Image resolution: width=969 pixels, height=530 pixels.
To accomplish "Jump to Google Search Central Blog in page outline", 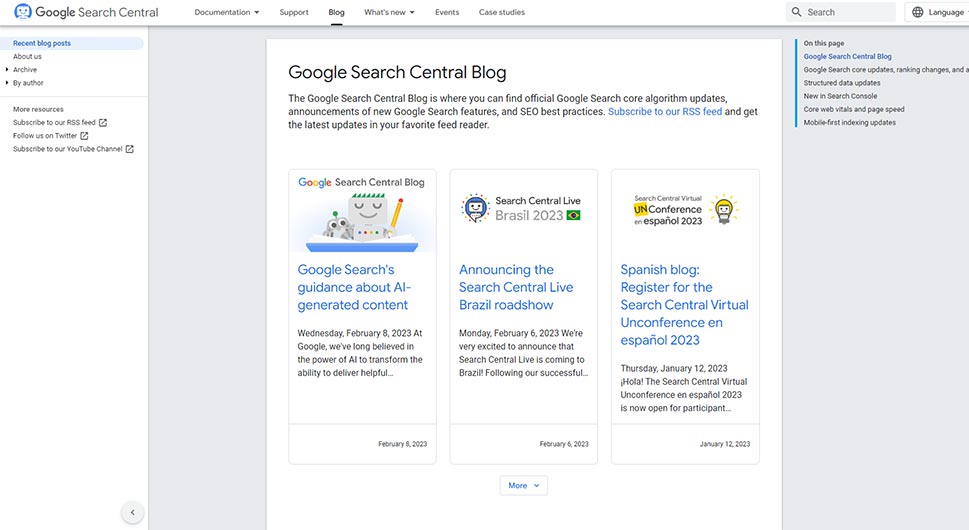I will click(847, 56).
